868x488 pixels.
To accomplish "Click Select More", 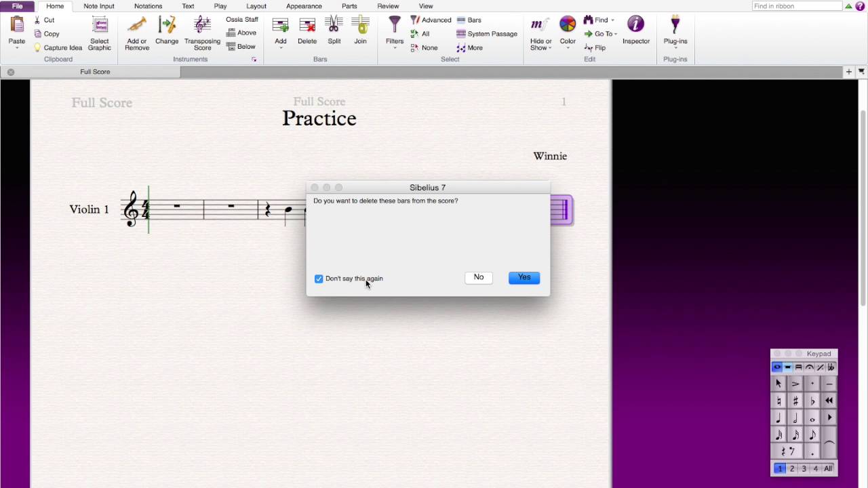I will (x=469, y=47).
